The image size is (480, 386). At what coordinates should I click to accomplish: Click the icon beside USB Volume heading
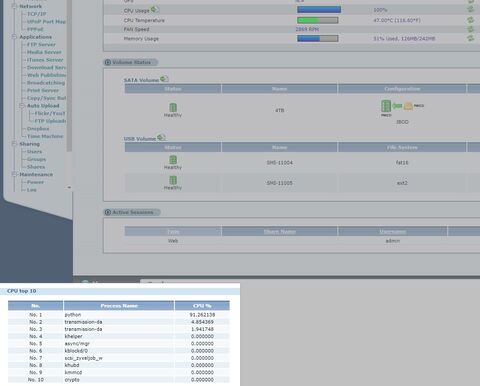pos(161,137)
